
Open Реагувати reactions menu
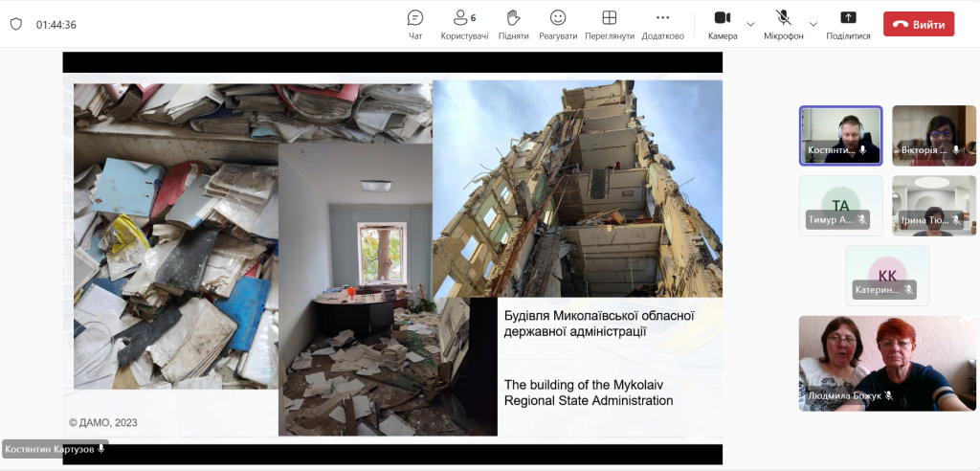(x=558, y=24)
